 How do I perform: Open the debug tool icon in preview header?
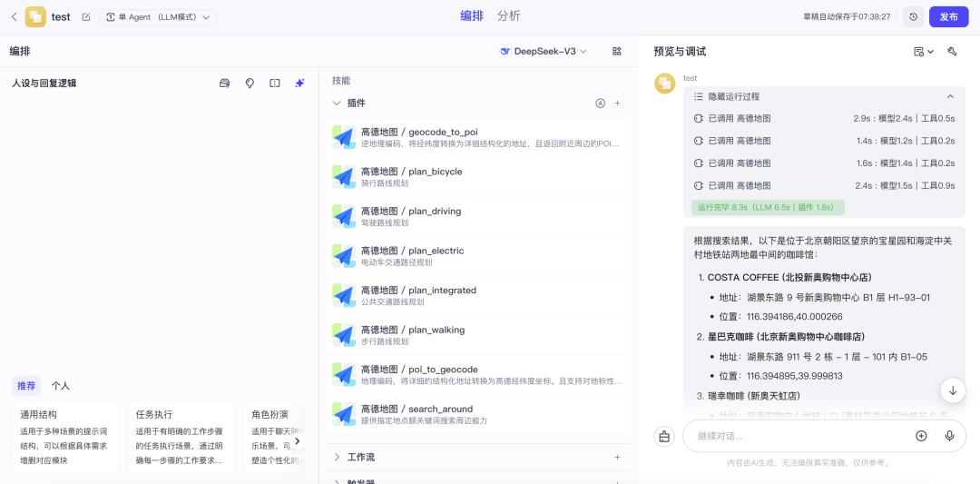tap(952, 52)
